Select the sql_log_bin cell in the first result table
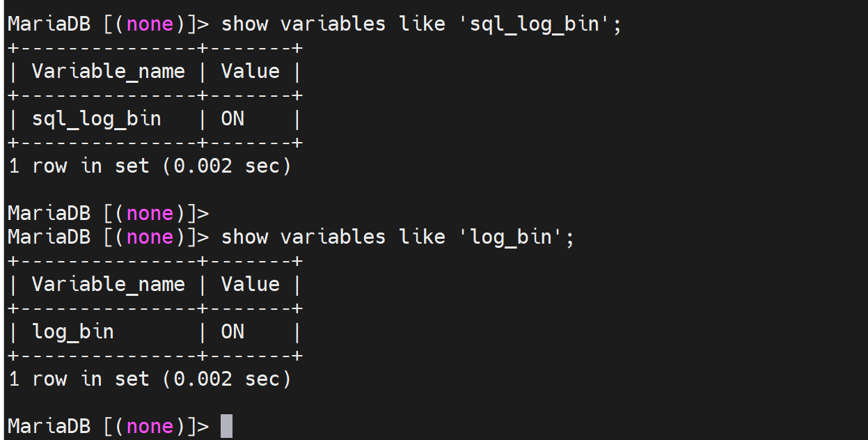 tap(96, 119)
